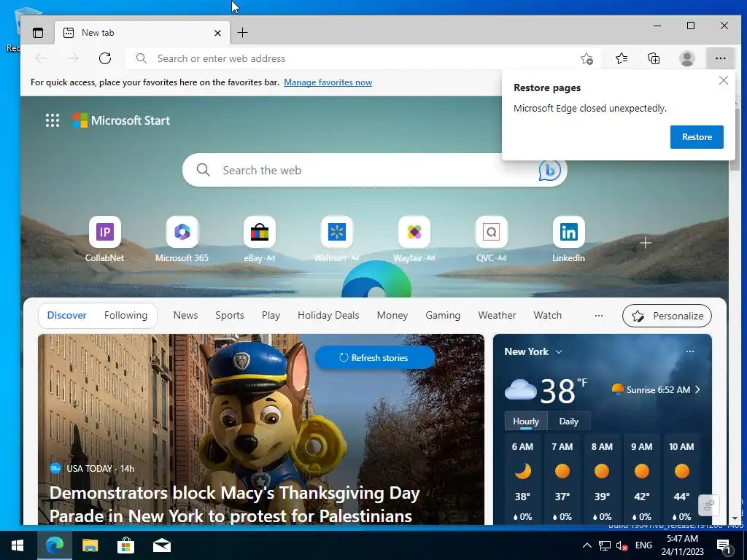
Task: Click the 38 °F current temperature
Action: pyautogui.click(x=564, y=391)
